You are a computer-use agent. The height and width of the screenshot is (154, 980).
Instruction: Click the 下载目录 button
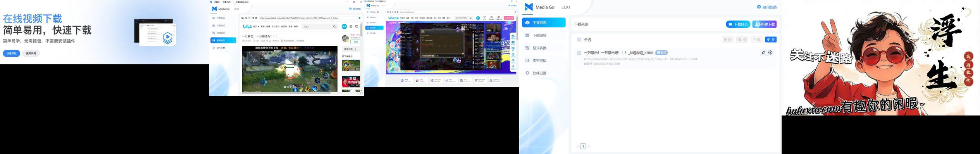point(738,24)
